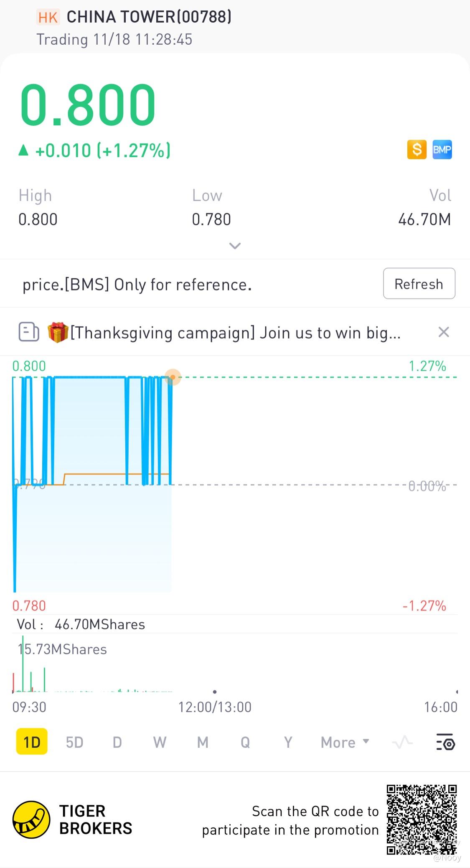The width and height of the screenshot is (470, 868).
Task: Tap the blue BMP badge icon
Action: (442, 150)
